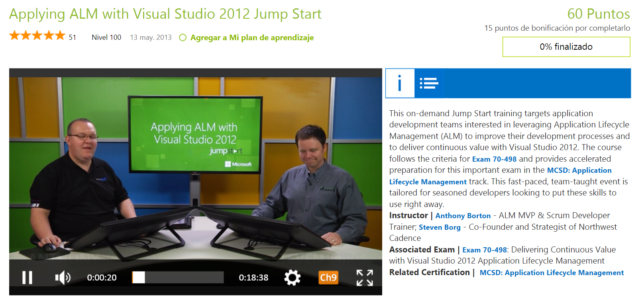This screenshot has width=644, height=303.
Task: Open Related Certification MCSD link
Action: (552, 273)
